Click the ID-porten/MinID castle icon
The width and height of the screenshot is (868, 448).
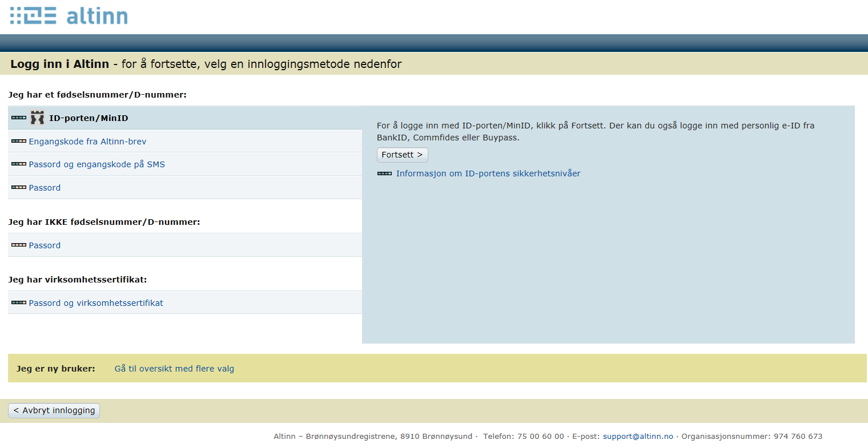[37, 118]
